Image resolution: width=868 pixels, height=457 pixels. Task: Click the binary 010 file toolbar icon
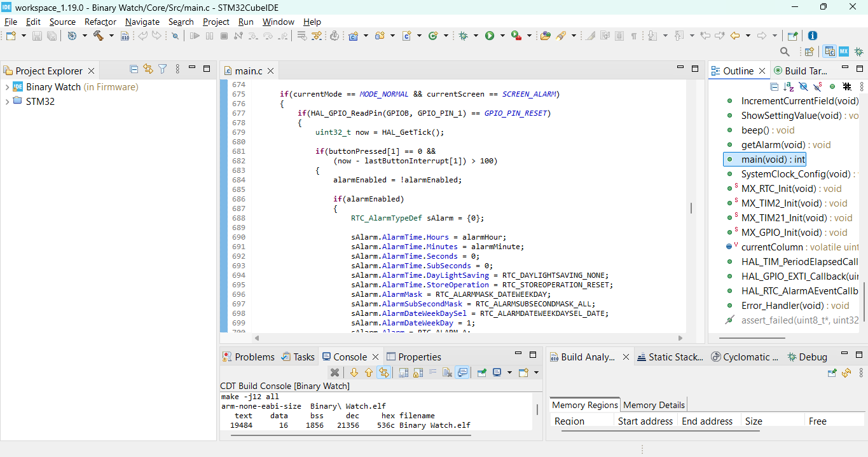(x=125, y=36)
